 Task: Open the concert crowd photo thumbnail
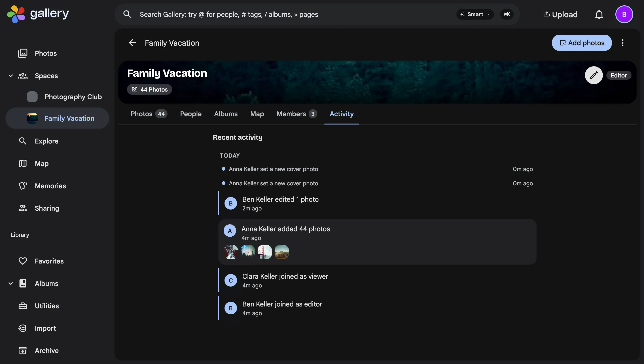point(248,252)
